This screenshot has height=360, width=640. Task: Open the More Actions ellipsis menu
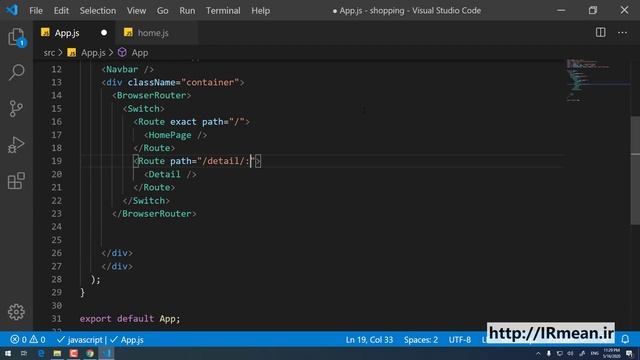(622, 33)
